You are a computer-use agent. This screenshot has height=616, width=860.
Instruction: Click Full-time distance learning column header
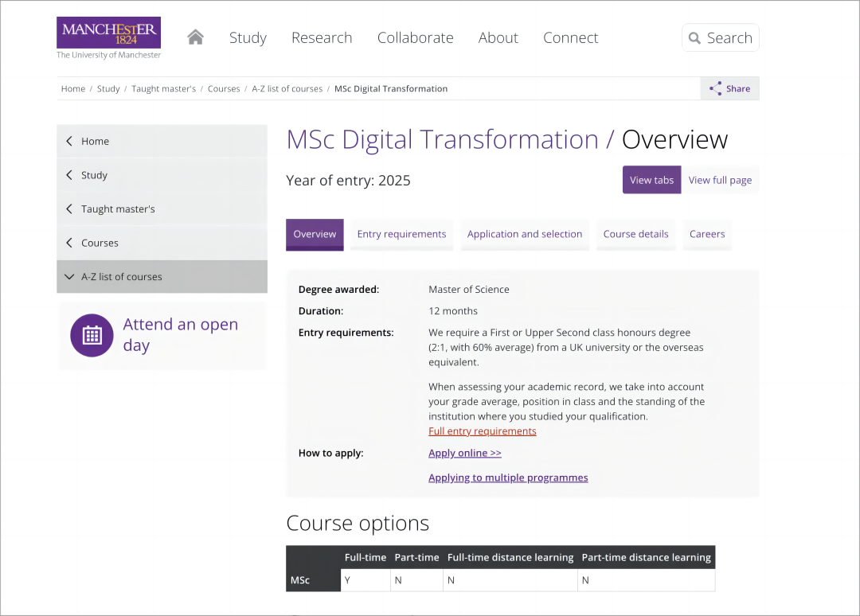click(510, 557)
